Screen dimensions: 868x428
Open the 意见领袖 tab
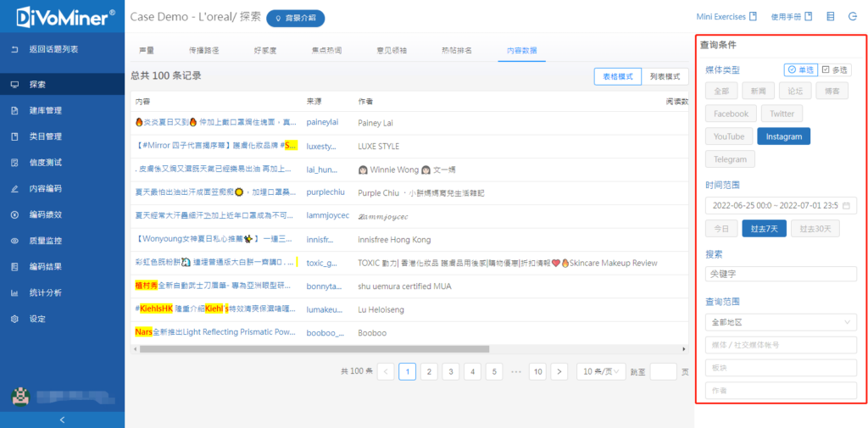392,51
